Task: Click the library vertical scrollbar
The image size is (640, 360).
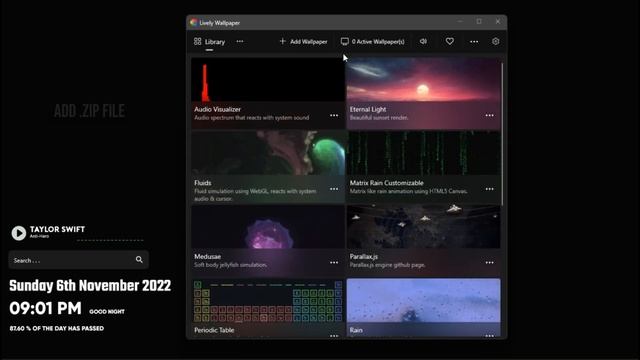Action: click(502, 134)
